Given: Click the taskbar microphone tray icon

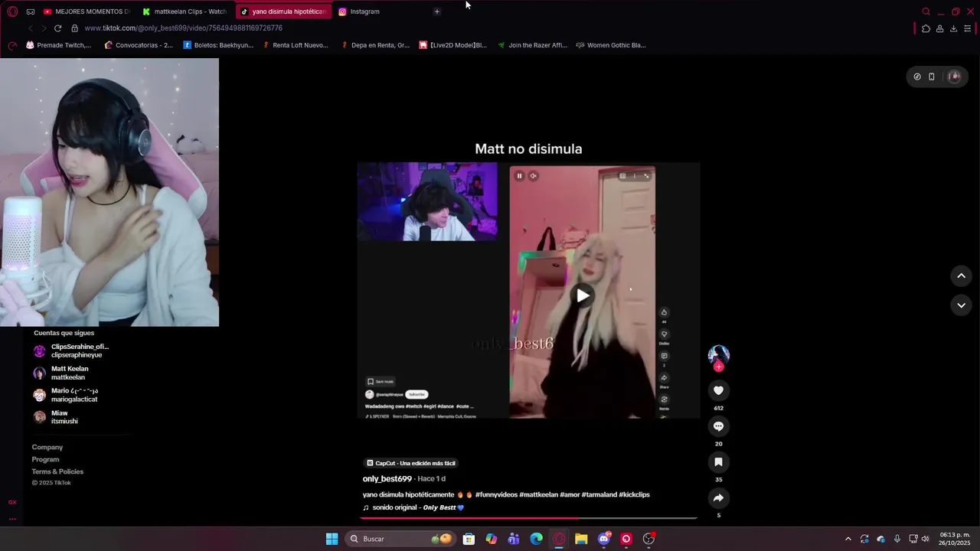Looking at the screenshot, I should [x=897, y=539].
